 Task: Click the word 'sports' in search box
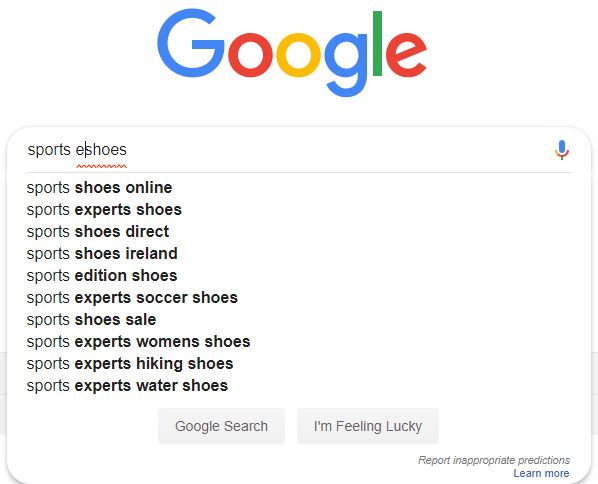[x=49, y=150]
